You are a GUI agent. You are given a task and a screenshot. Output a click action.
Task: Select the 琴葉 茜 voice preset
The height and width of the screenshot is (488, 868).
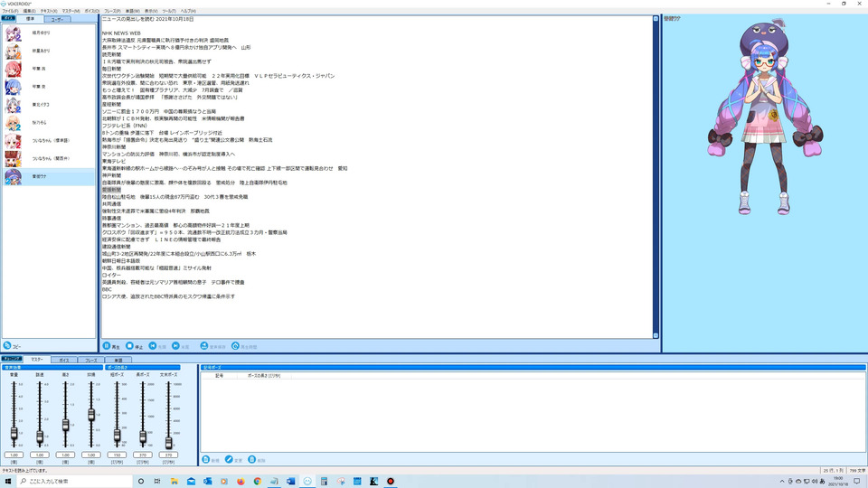coord(49,69)
